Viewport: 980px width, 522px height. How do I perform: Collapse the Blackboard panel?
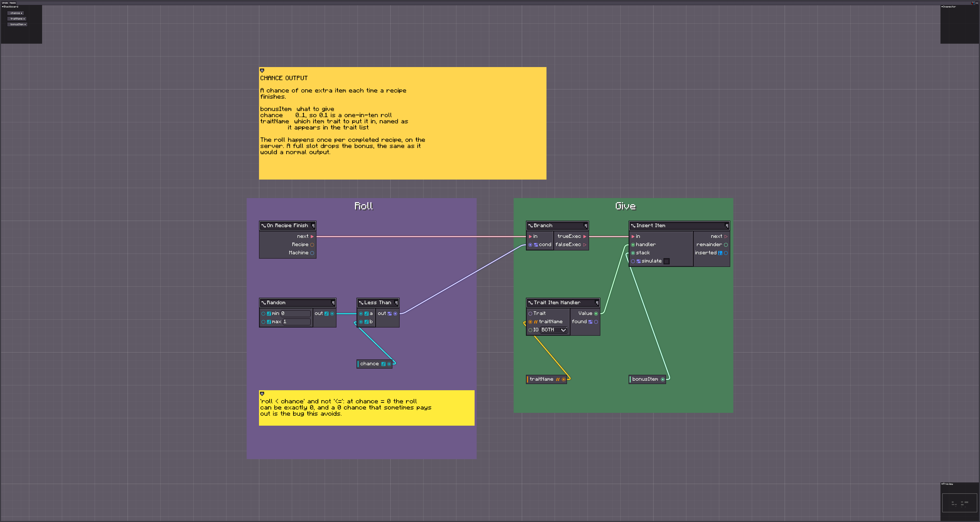coord(3,6)
